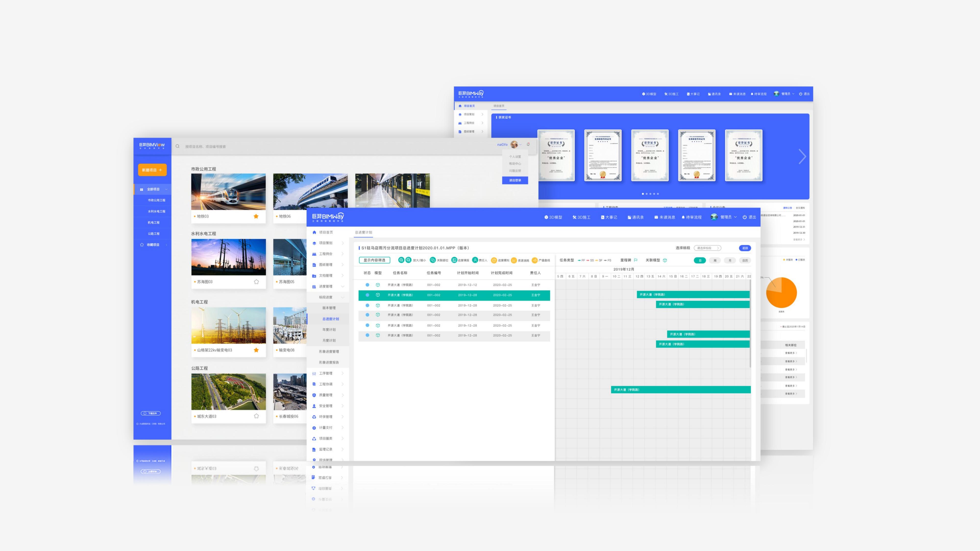Click the 进度模拟 orange icon
The width and height of the screenshot is (980, 551).
(494, 261)
